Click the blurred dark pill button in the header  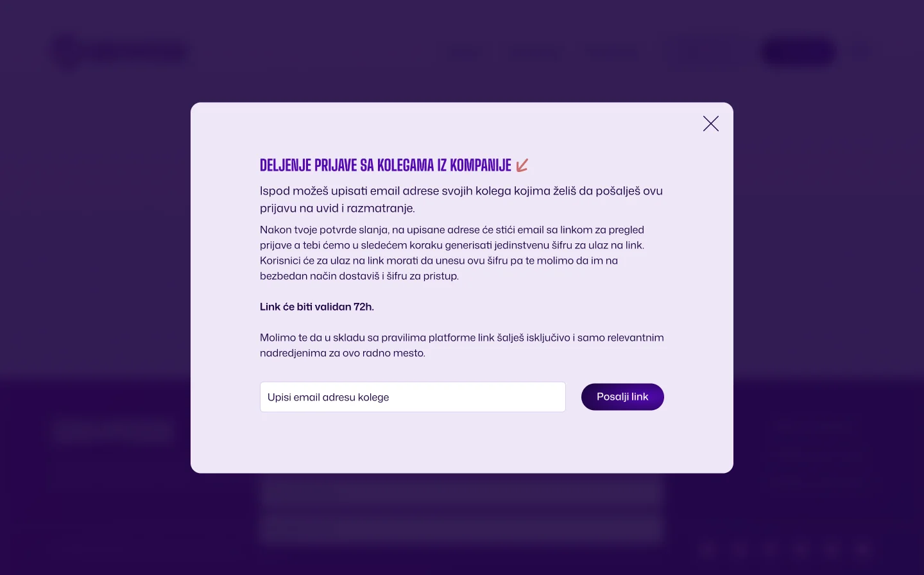tap(798, 53)
